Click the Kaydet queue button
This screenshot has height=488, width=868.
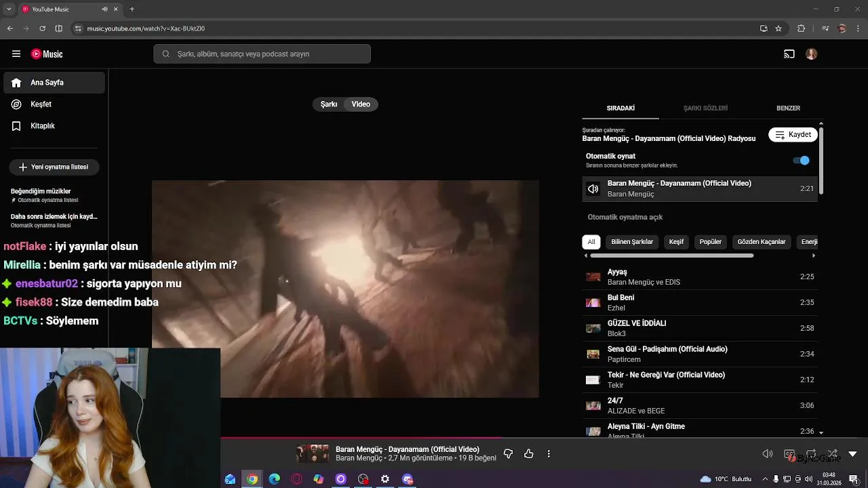click(793, 135)
